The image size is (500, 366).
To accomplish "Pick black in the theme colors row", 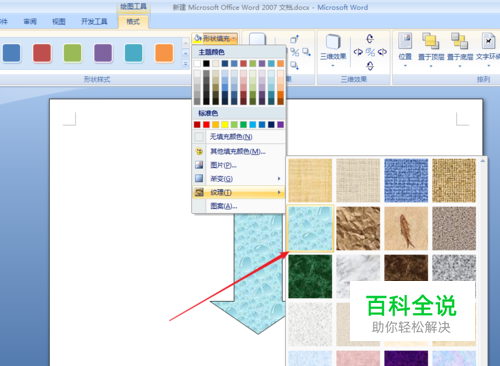I will pos(207,63).
